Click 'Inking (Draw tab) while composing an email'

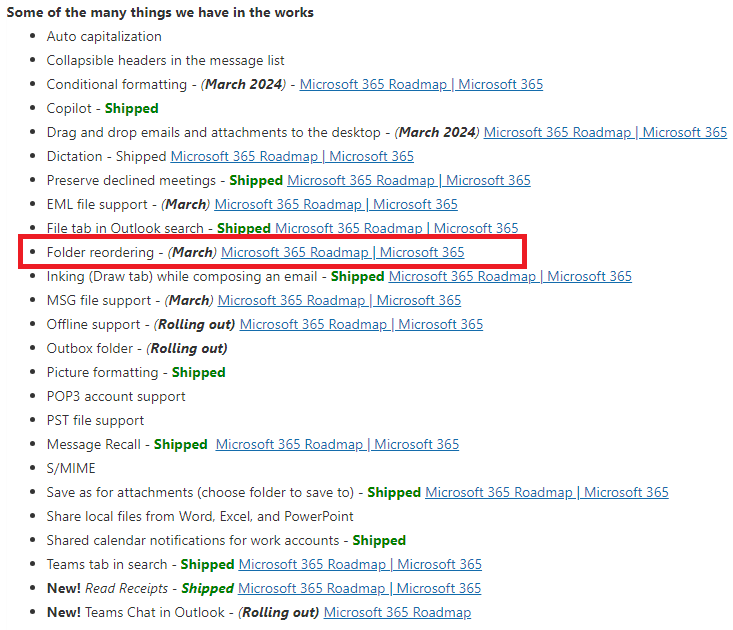[182, 276]
